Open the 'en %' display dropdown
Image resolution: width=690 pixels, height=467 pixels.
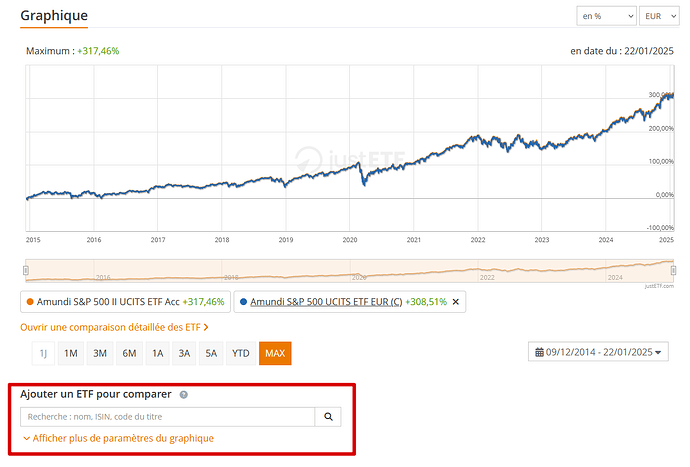[606, 16]
